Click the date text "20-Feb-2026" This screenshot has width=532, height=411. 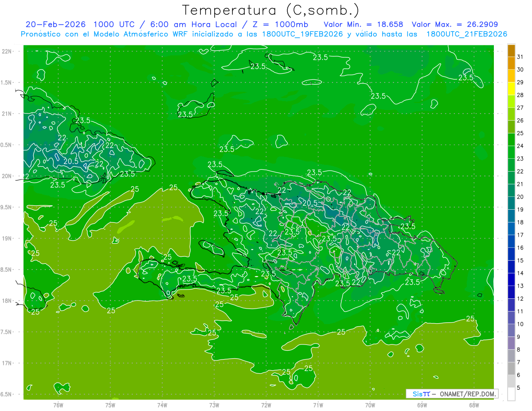click(x=55, y=24)
